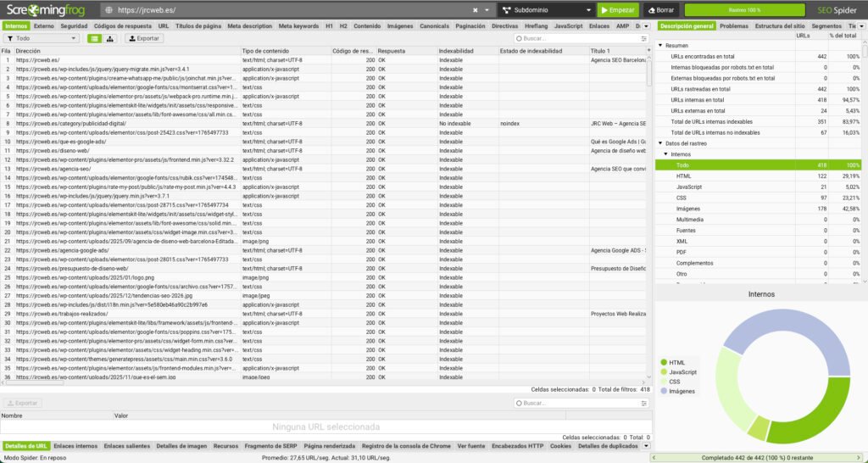Open the URL history dropdown arrow
This screenshot has height=463, width=868.
pos(487,10)
